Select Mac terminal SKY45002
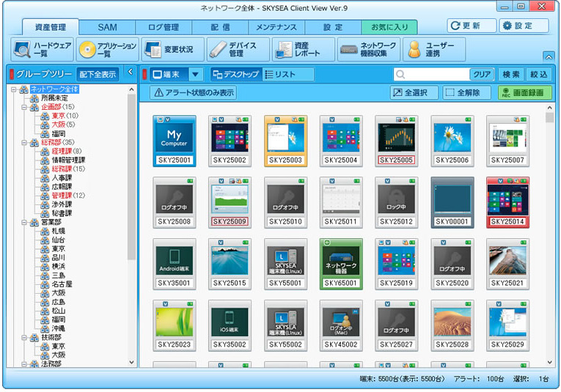This screenshot has height=392, width=561. pyautogui.click(x=341, y=325)
